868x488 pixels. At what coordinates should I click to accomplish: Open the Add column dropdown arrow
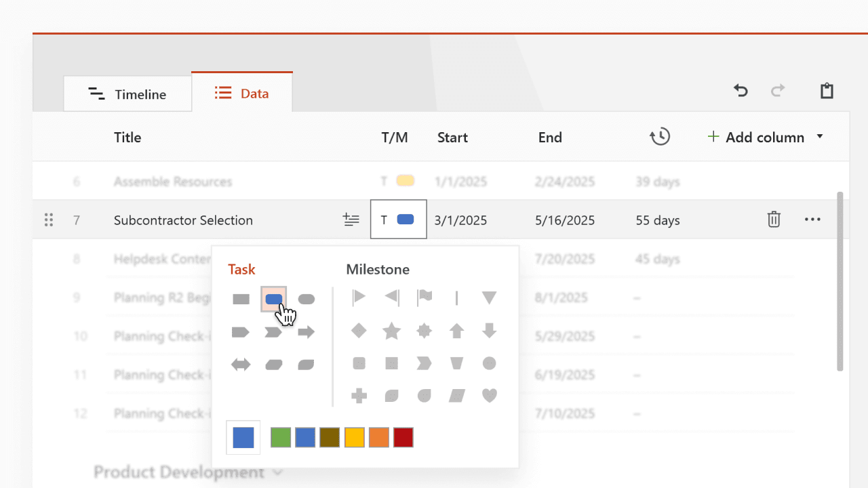pos(819,137)
